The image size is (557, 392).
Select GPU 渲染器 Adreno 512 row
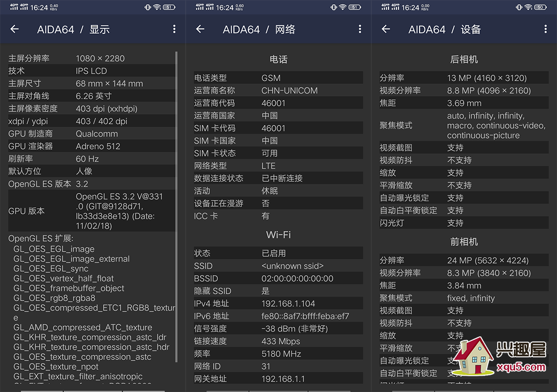click(91, 146)
